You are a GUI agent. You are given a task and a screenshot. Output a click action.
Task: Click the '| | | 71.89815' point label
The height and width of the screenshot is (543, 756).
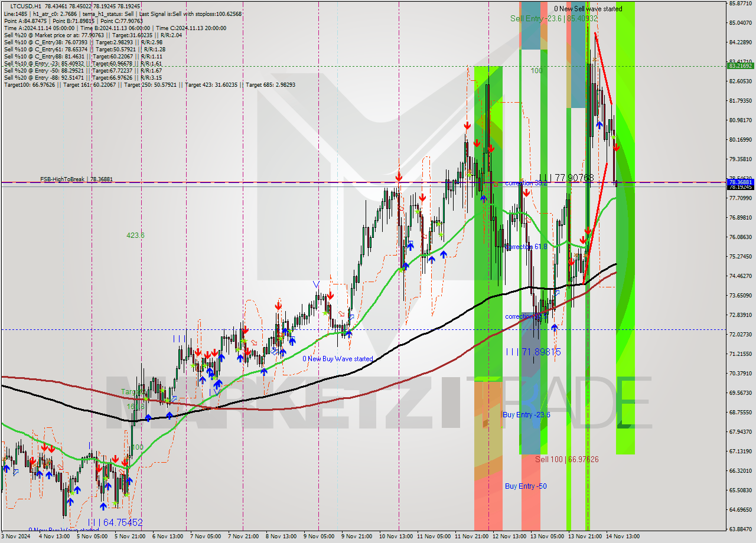pos(533,352)
